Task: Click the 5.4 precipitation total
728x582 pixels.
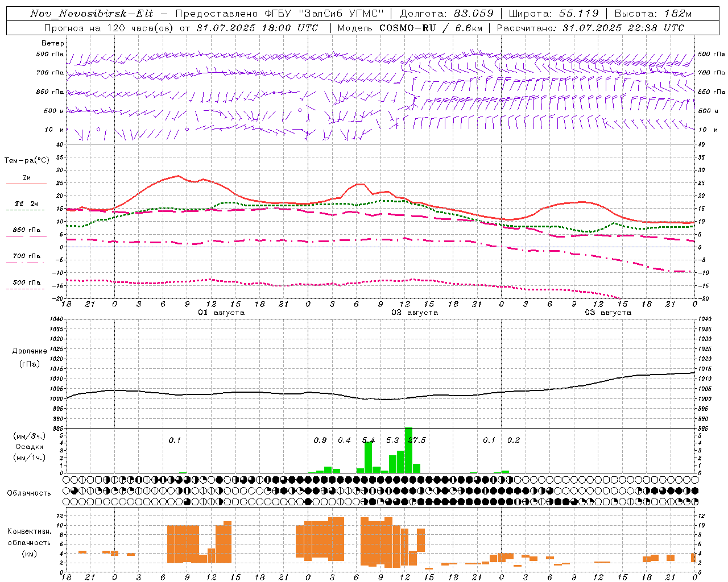Action: 369,440
